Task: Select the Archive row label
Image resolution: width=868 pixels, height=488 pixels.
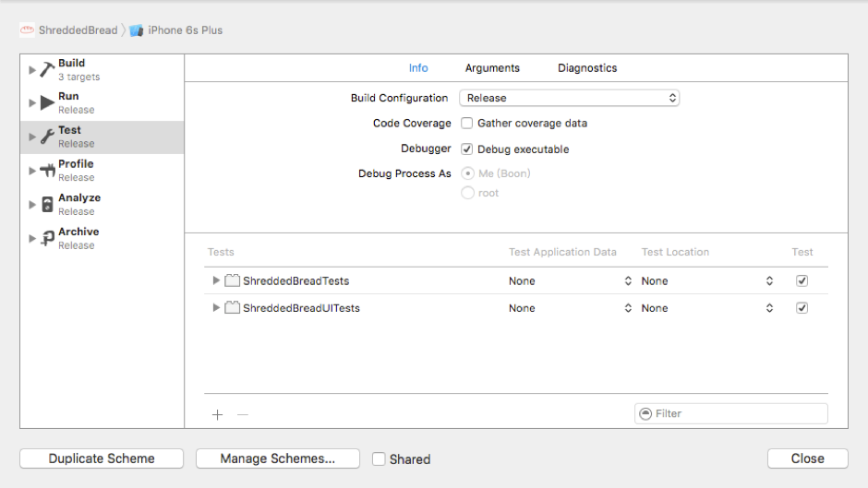Action: click(78, 232)
